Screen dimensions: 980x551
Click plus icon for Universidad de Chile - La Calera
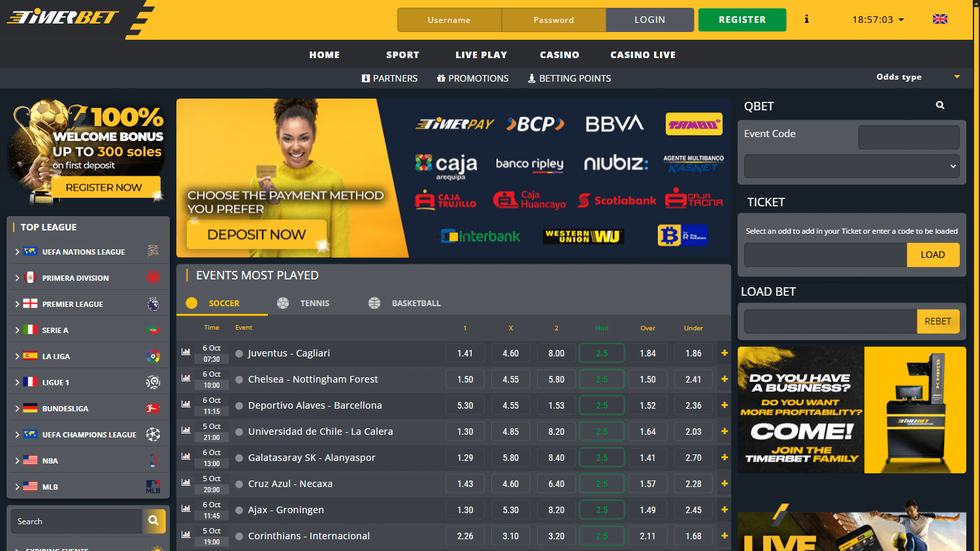coord(725,432)
